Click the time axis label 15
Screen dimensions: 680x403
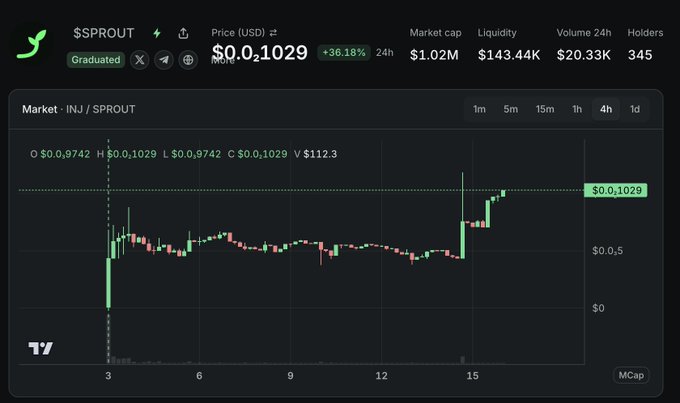(x=472, y=376)
